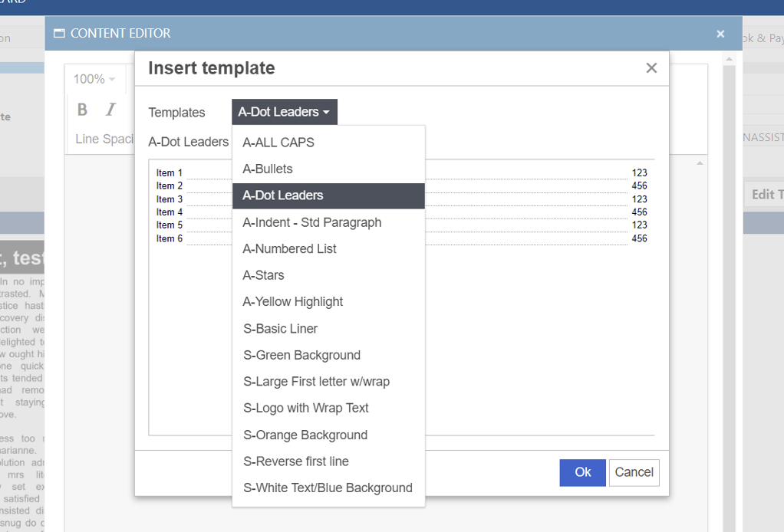Select S-Basic Liner from the list
This screenshot has height=532, width=784.
[x=280, y=329]
